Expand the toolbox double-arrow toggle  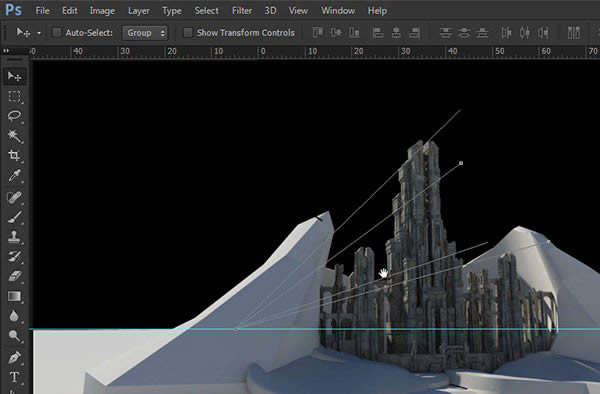click(6, 50)
